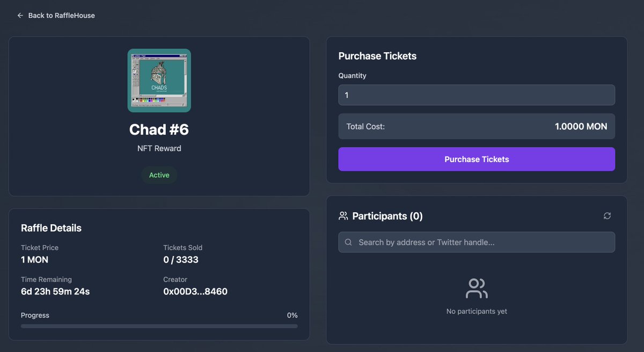Click the No participants yet text
644x352 pixels.
coord(477,312)
